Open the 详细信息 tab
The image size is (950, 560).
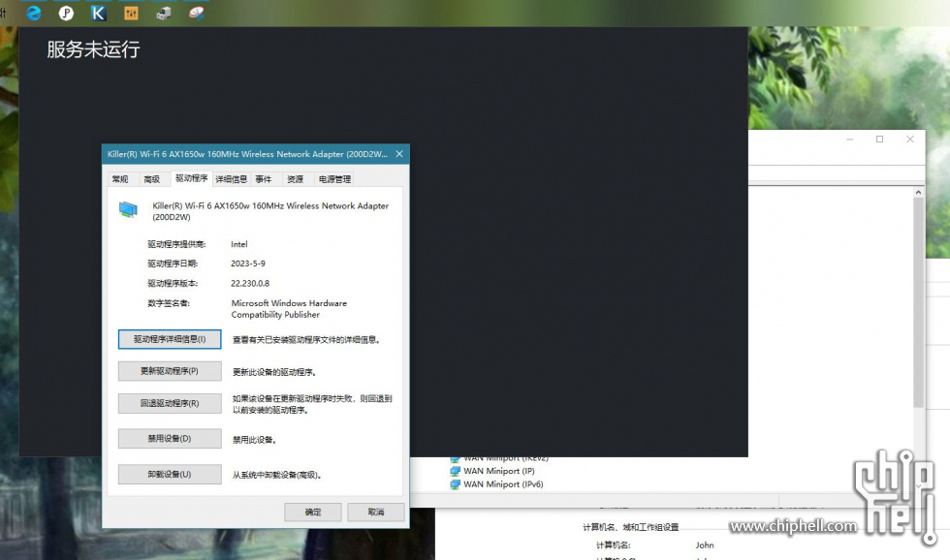(232, 179)
